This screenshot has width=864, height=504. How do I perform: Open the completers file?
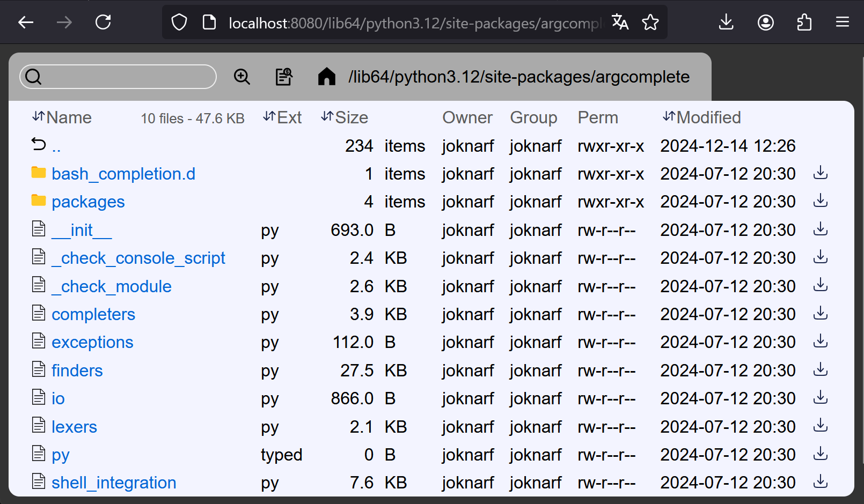(93, 314)
